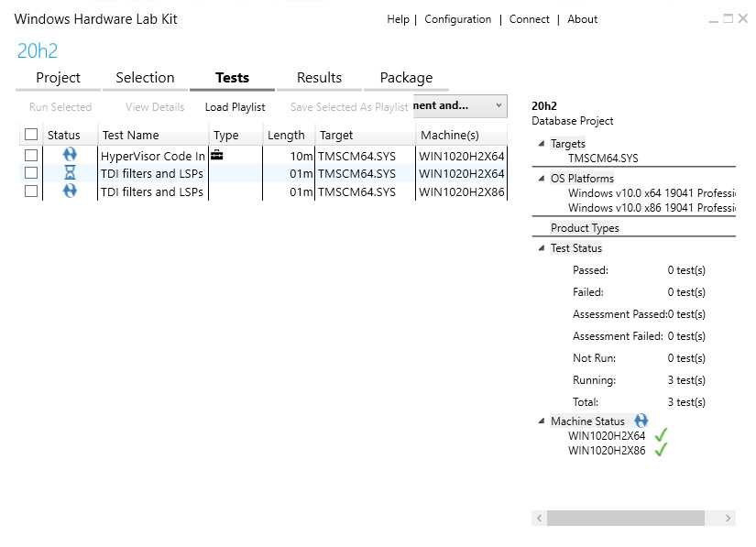Toggle the select-all checkbox in header
Viewport: 756px width, 547px height.
[31, 134]
